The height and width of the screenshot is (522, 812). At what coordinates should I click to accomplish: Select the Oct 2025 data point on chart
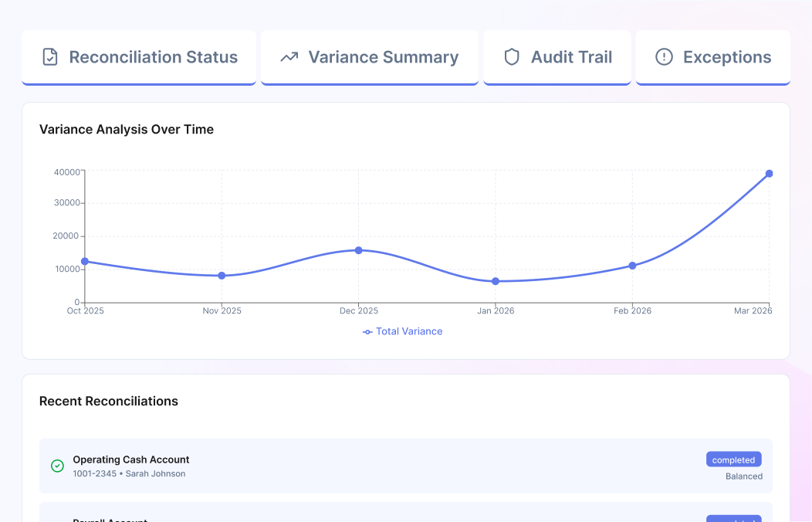[x=85, y=262]
